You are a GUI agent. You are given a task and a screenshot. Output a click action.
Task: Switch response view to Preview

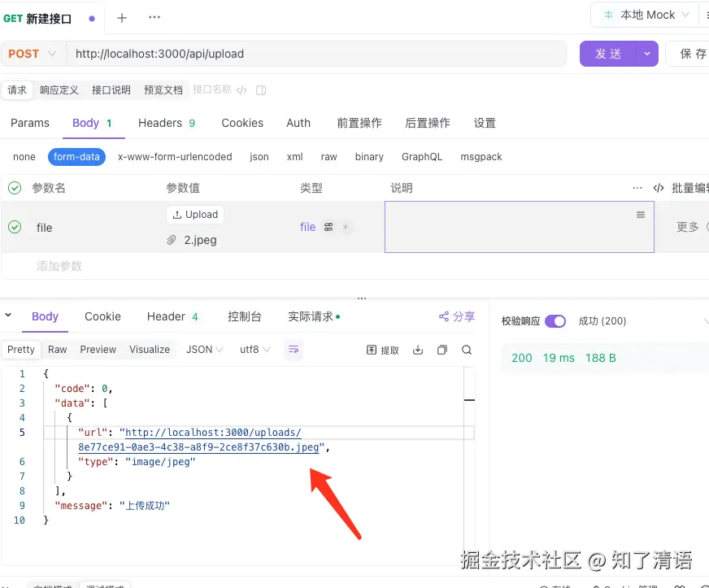(98, 350)
